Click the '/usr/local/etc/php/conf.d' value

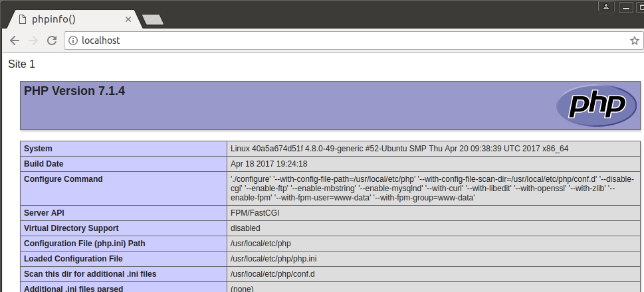[272, 273]
